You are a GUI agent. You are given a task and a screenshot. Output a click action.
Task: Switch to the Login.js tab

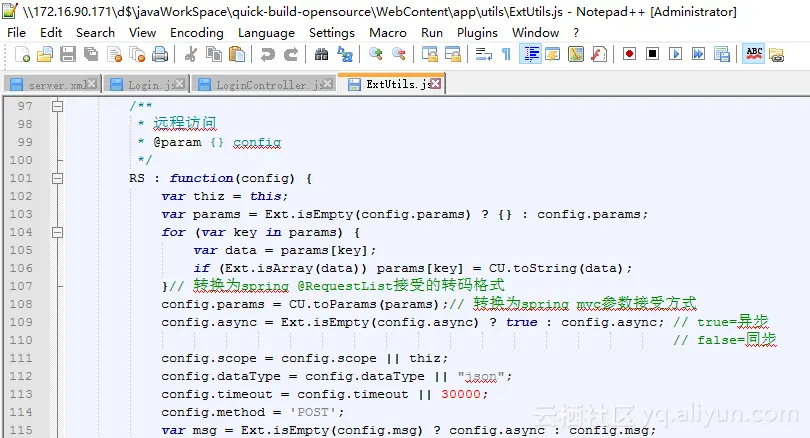[146, 85]
